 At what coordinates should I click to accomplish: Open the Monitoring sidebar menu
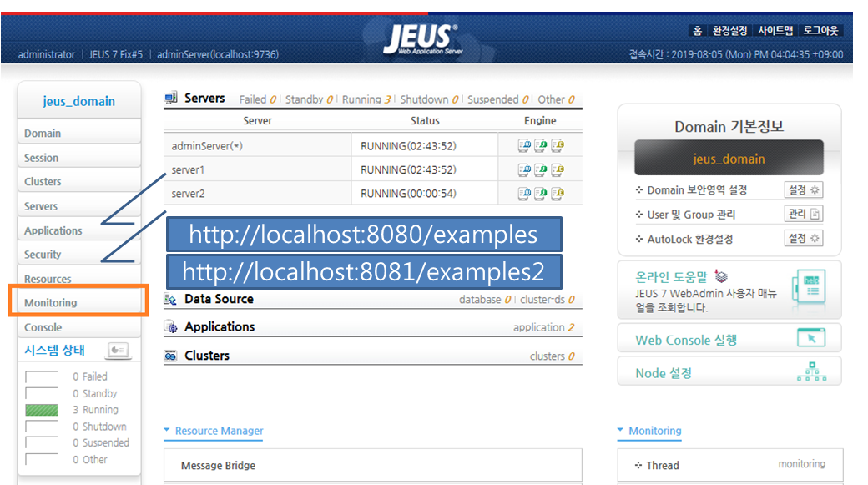point(79,303)
